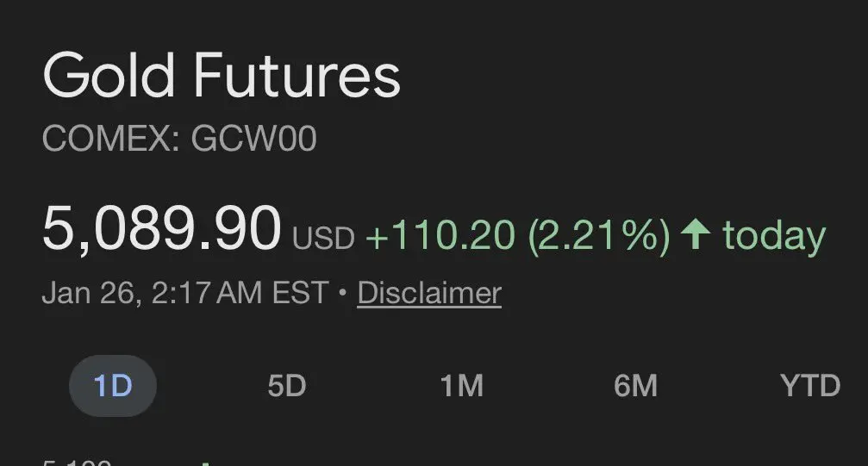Select the 1D time range tab
This screenshot has width=868, height=466.
click(x=113, y=386)
